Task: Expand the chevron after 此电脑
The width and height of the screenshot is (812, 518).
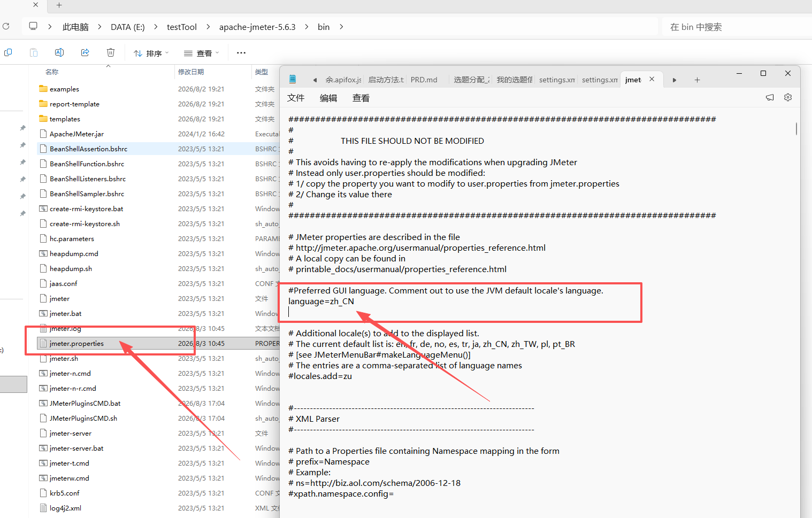Action: (x=99, y=27)
